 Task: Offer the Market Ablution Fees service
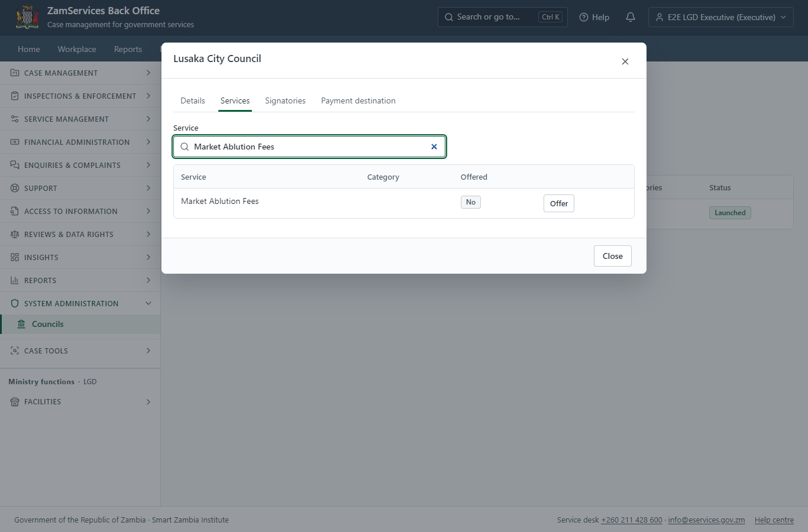click(x=559, y=203)
